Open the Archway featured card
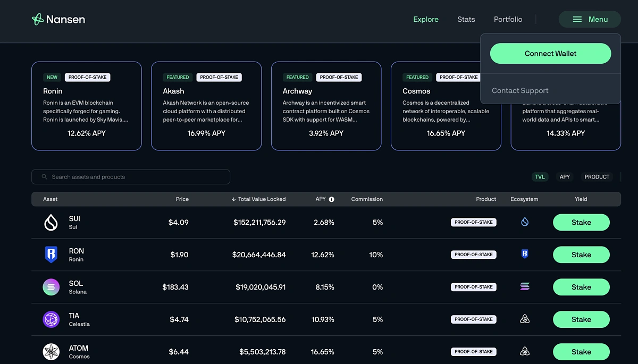The image size is (638, 364). click(326, 106)
